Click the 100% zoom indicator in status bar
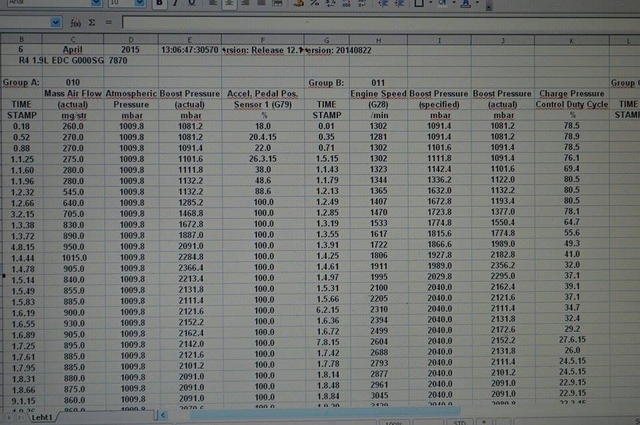 393,423
